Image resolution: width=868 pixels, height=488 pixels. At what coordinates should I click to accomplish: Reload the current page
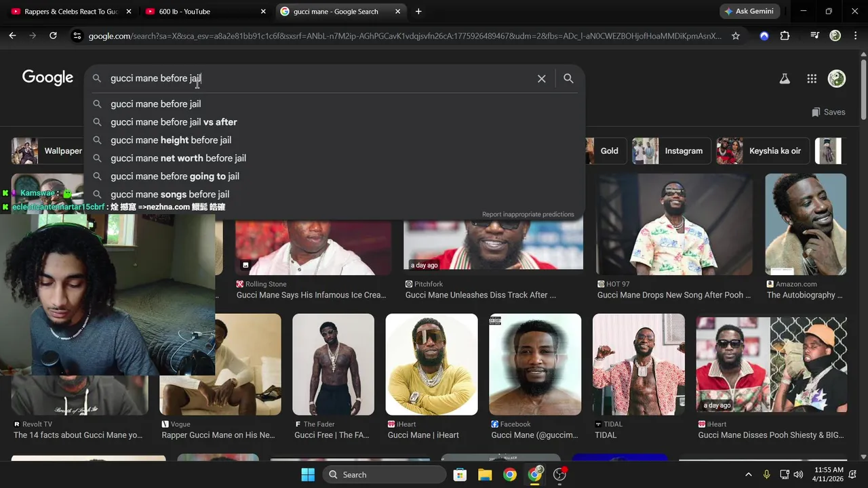[53, 36]
